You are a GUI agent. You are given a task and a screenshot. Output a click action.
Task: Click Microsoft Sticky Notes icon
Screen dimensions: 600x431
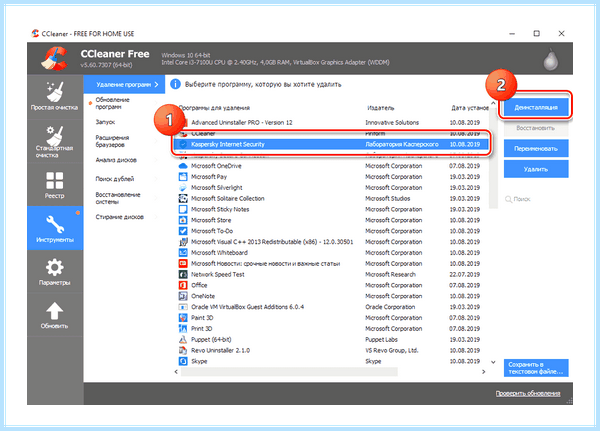183,209
